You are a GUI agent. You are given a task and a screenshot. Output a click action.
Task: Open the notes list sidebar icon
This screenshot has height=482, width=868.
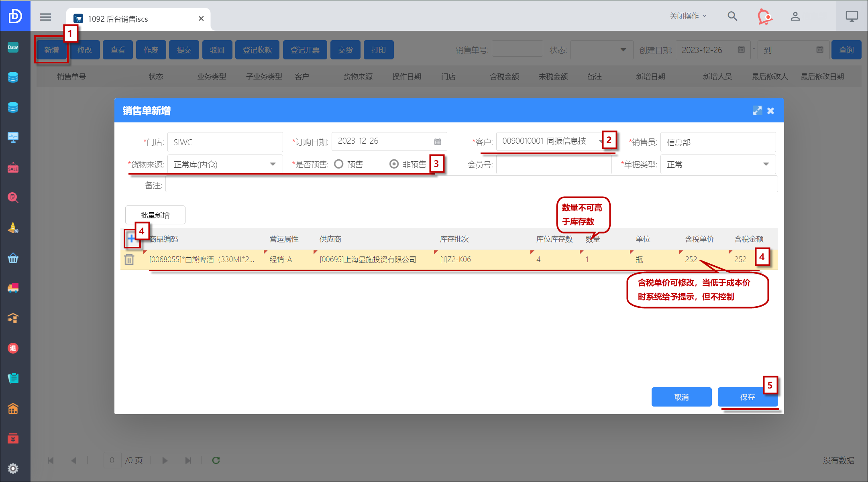point(13,378)
